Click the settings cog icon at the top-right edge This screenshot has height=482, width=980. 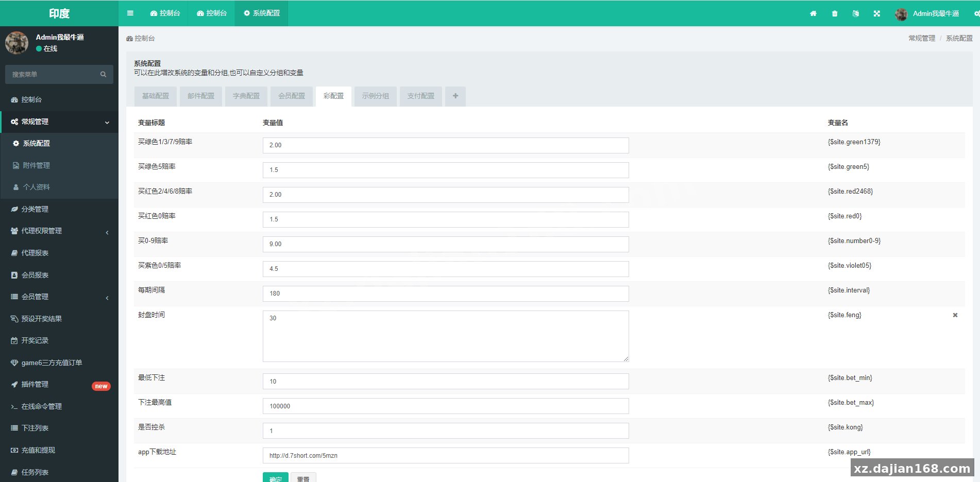click(x=977, y=13)
